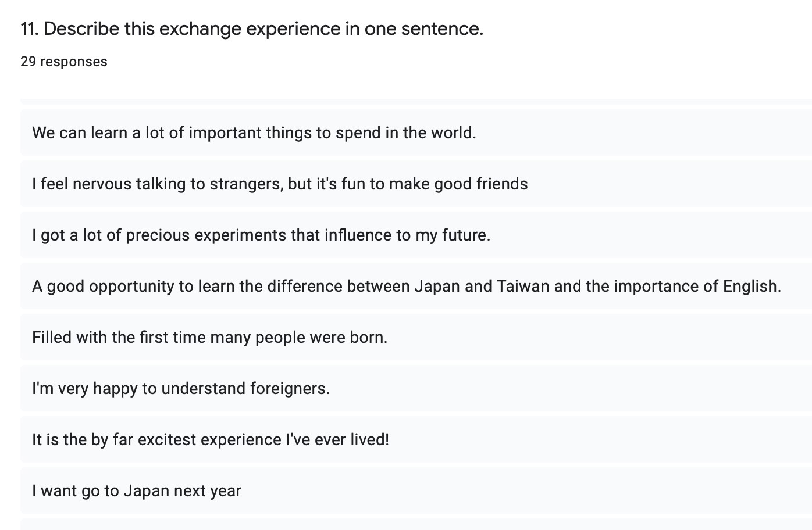
Task: Click response 'I want go to Japan next year'
Action: (x=416, y=490)
